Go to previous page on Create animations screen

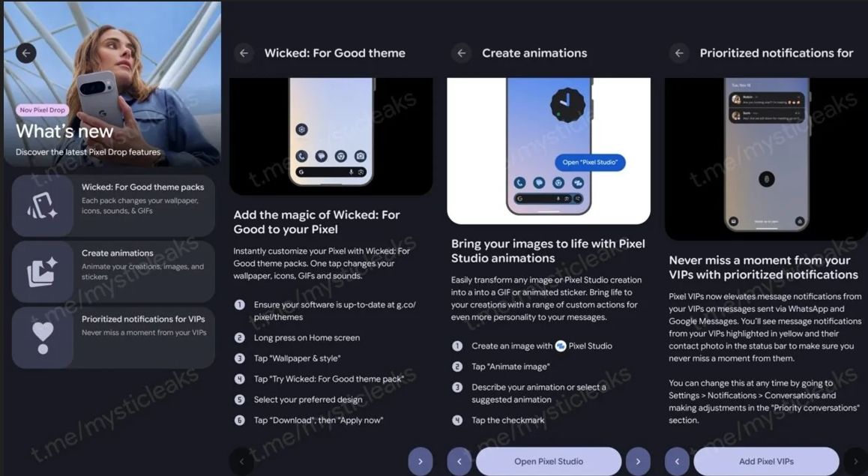(x=459, y=461)
